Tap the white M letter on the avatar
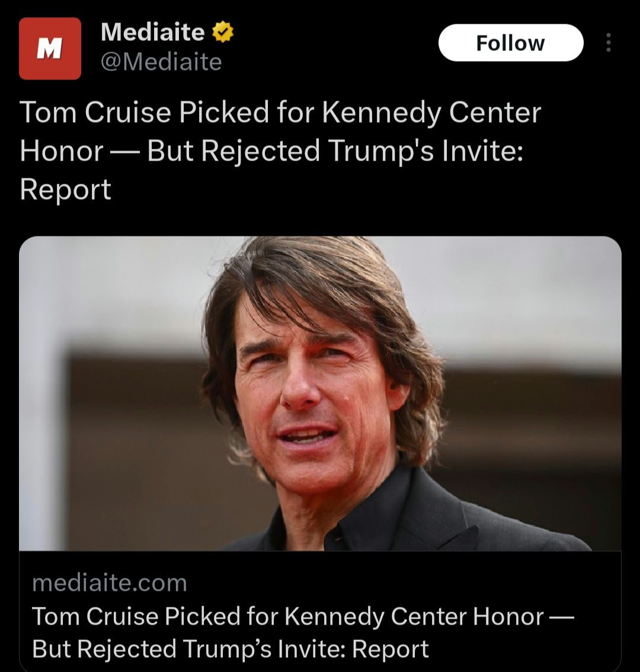640x672 pixels. [49, 49]
